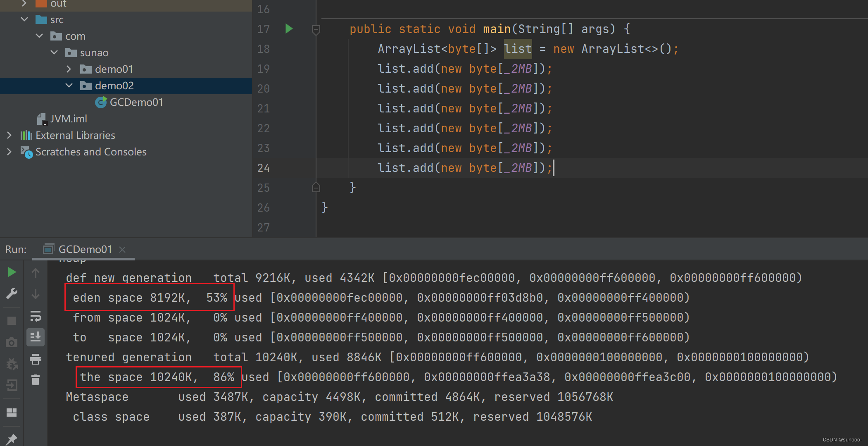
Task: Click the src folder icon
Action: click(x=41, y=19)
